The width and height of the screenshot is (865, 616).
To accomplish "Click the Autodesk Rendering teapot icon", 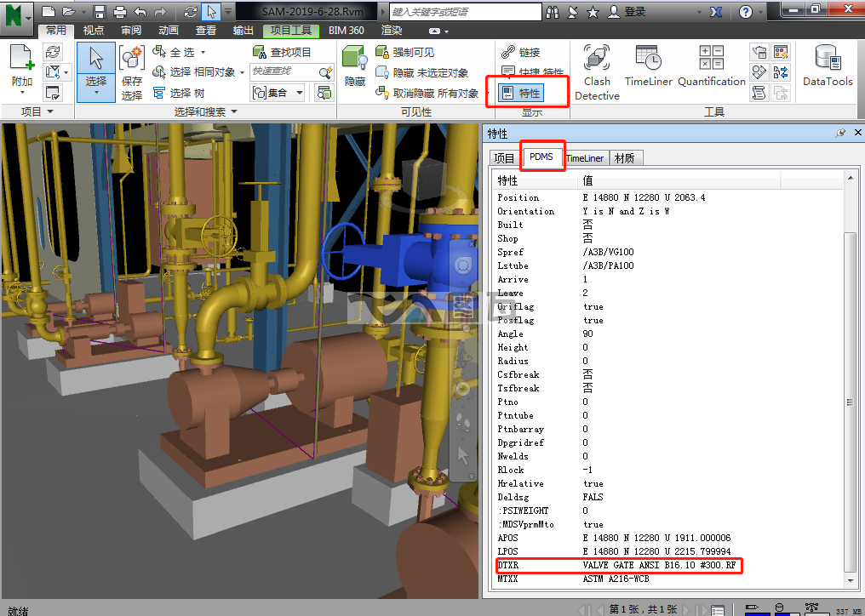I will click(759, 52).
